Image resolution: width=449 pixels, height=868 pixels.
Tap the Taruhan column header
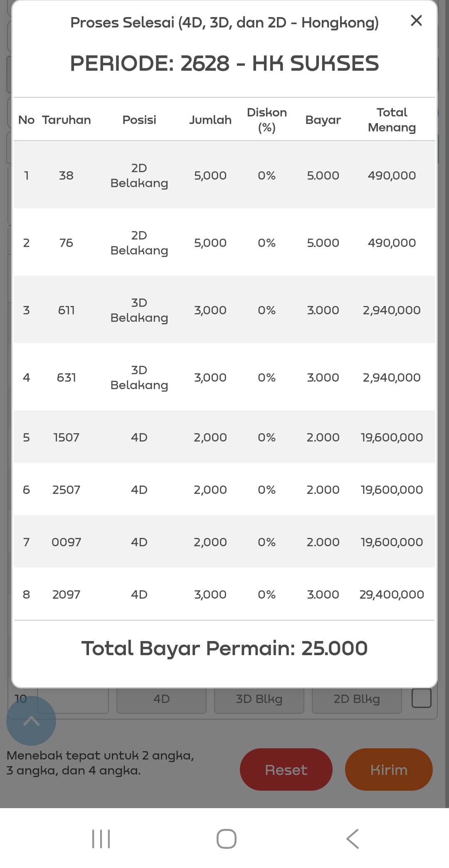pos(66,120)
